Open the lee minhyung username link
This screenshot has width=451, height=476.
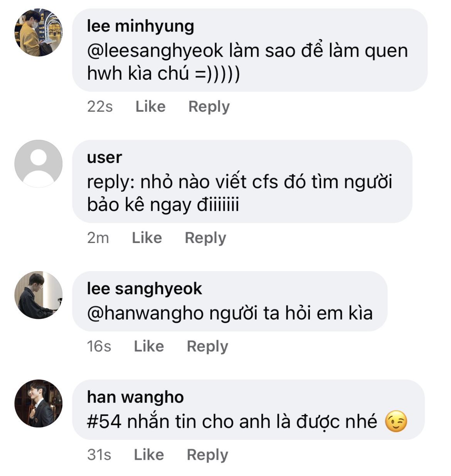[x=140, y=26]
